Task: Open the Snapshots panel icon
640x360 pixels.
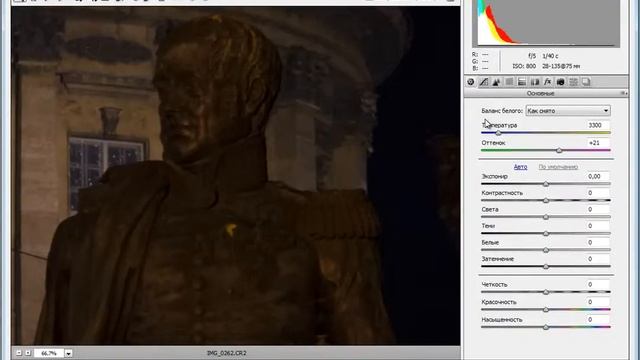Action: [586, 82]
